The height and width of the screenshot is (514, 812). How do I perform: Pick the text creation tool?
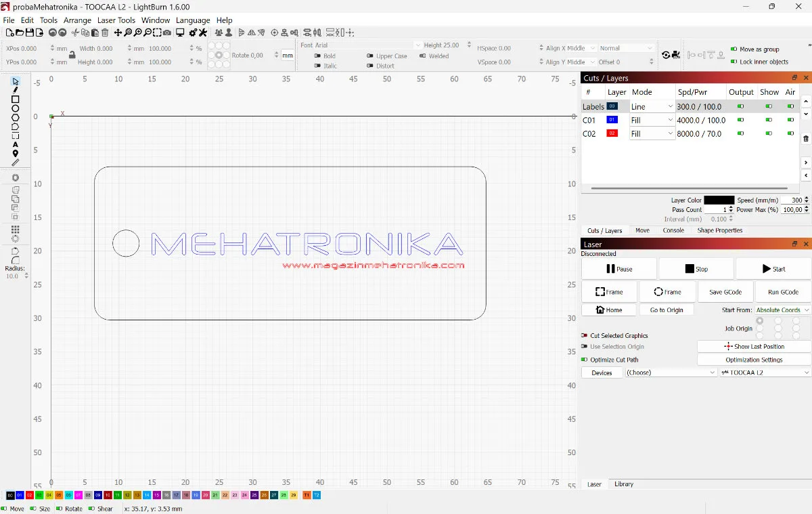(16, 145)
